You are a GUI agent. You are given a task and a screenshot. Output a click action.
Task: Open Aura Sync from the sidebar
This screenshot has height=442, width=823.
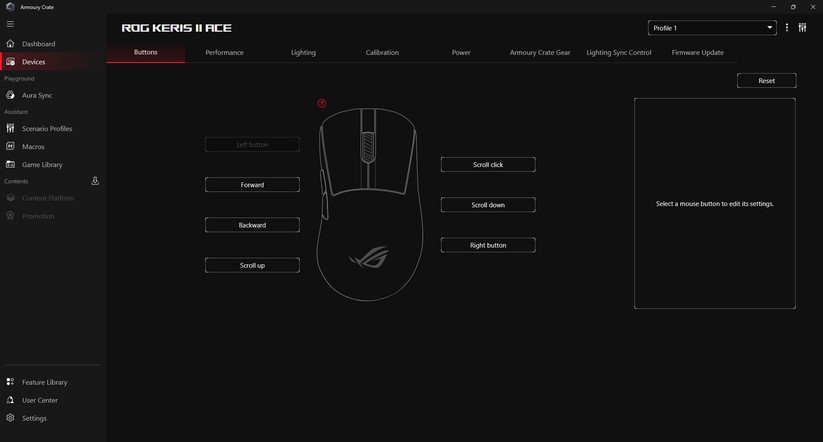[52, 95]
